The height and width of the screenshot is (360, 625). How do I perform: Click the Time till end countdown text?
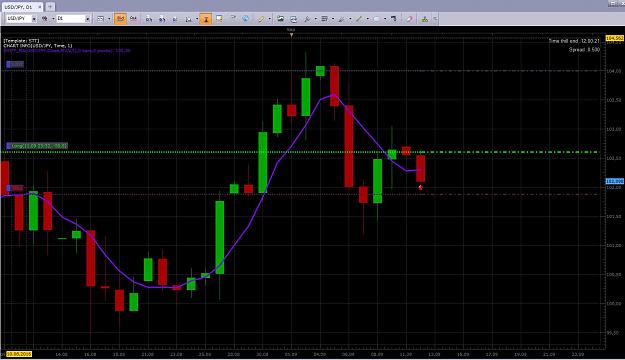[574, 41]
